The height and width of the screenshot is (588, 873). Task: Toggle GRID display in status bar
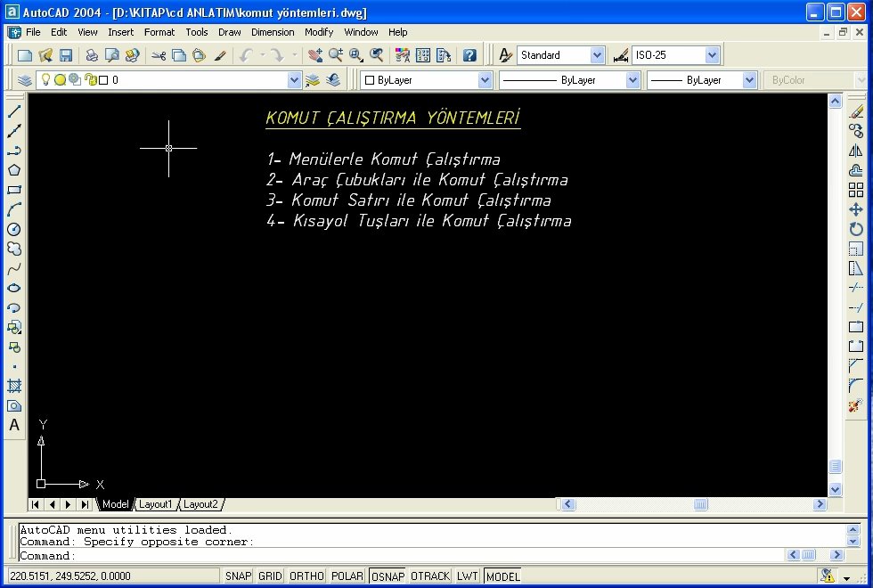click(x=270, y=576)
